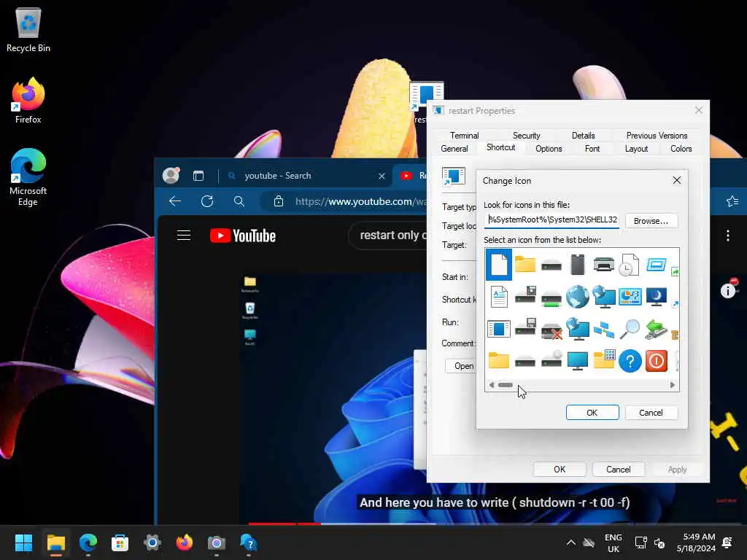Open the Terminal tab

[464, 135]
